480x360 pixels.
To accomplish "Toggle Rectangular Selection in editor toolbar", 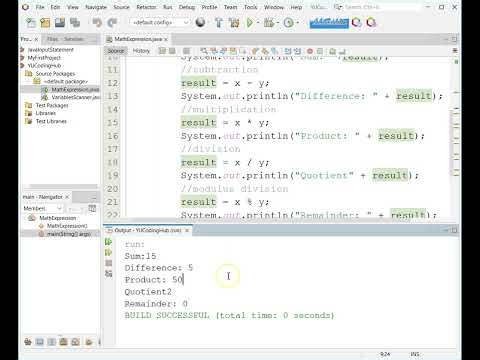I will 243,51.
